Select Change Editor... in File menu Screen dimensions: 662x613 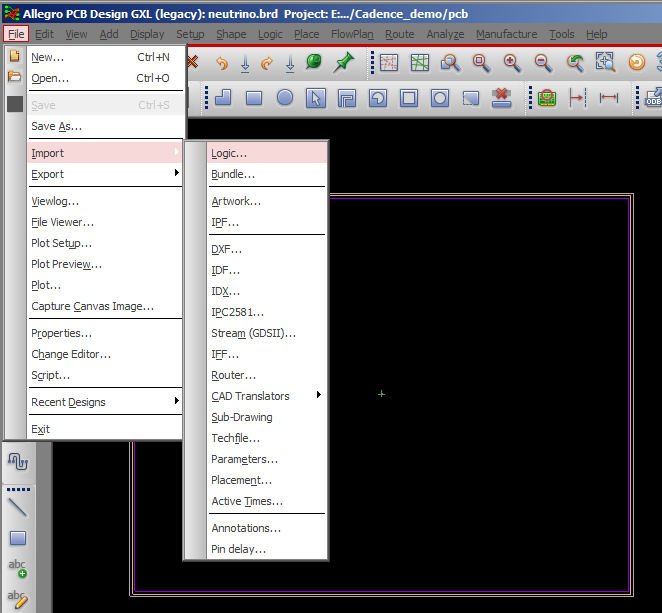(106, 354)
